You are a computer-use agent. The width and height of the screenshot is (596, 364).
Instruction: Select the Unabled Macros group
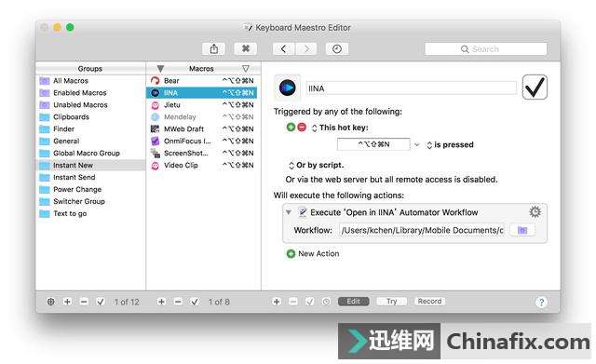click(x=90, y=105)
